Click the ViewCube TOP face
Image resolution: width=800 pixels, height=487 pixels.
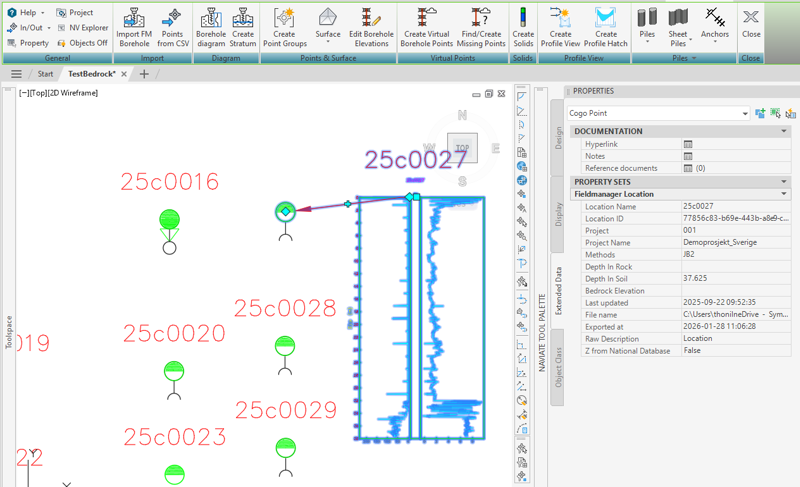pyautogui.click(x=461, y=148)
